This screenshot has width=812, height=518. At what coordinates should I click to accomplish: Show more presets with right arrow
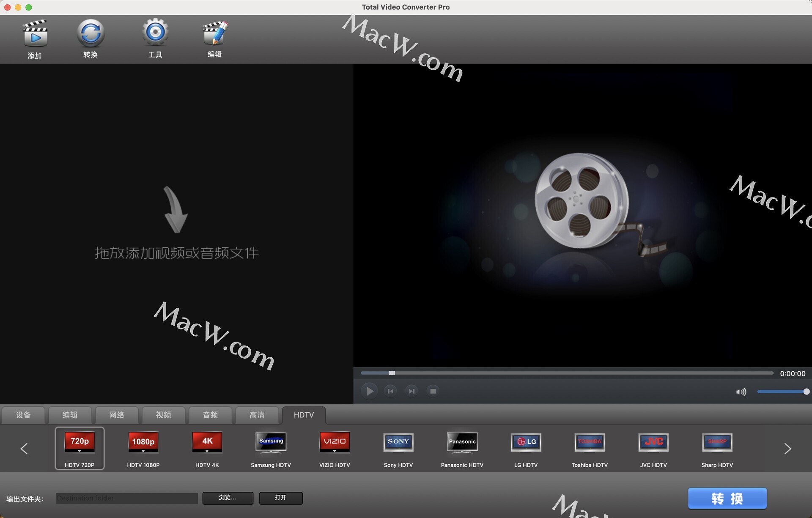coord(787,449)
